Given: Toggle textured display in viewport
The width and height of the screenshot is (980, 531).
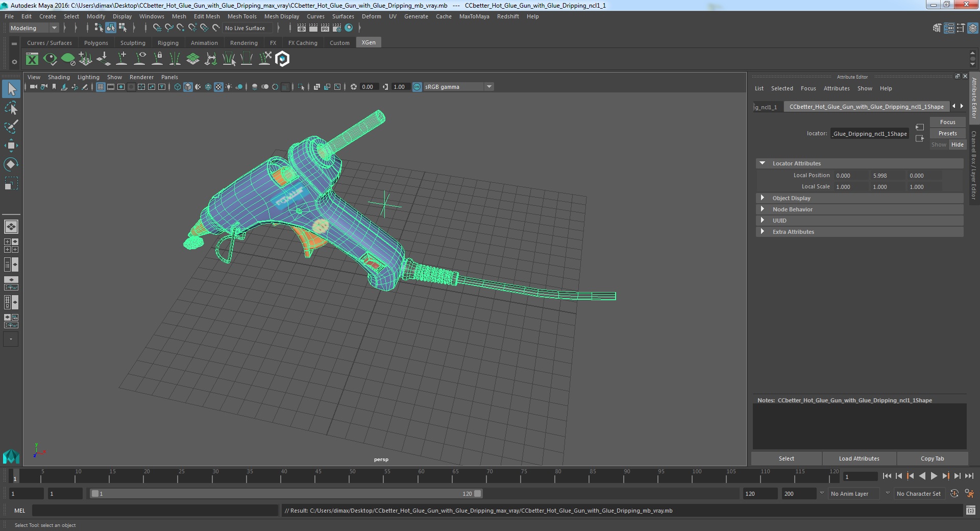Looking at the screenshot, I should pos(218,87).
